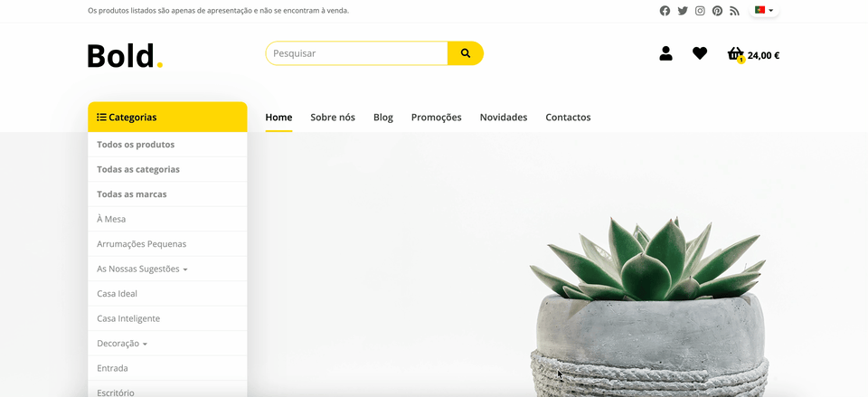Focus the Pesquisar search field
868x397 pixels.
tap(356, 53)
